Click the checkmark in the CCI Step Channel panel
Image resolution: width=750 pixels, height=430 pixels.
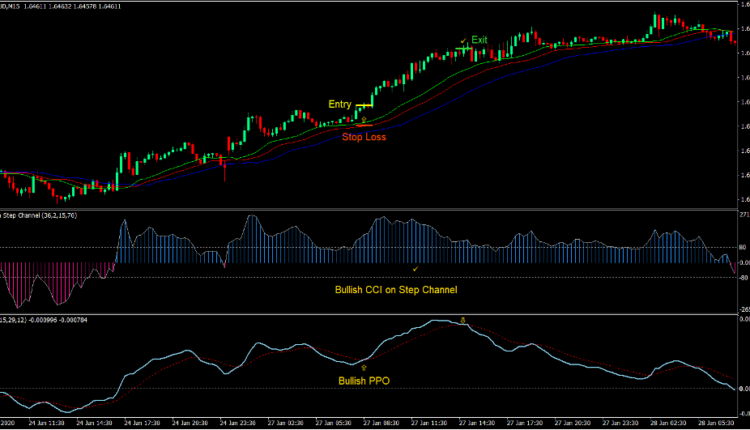[415, 269]
